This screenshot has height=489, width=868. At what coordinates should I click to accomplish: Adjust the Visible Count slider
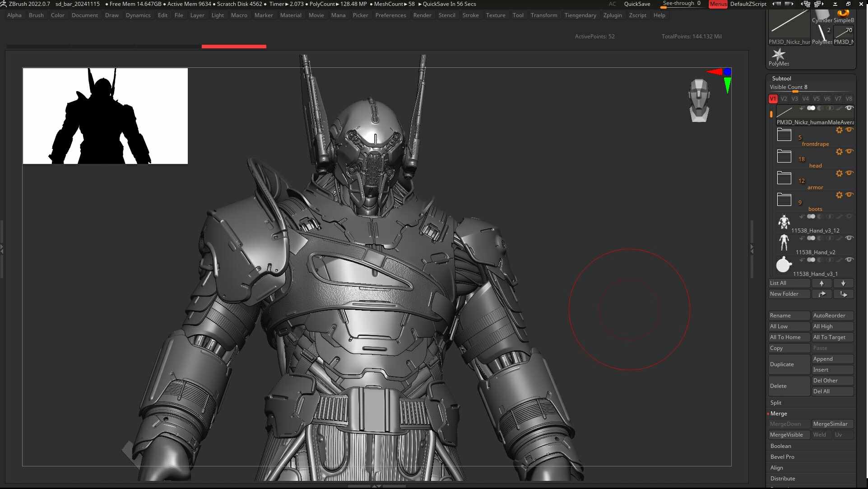click(795, 91)
